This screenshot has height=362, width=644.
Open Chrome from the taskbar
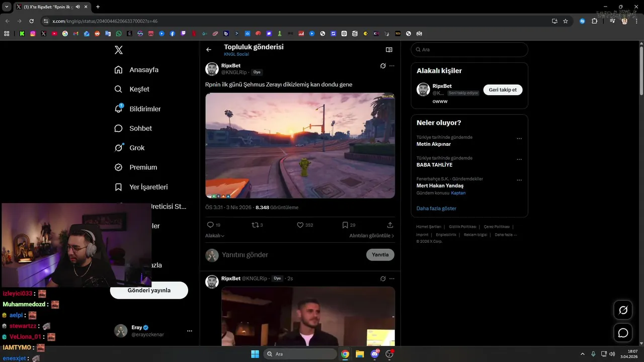tap(345, 354)
